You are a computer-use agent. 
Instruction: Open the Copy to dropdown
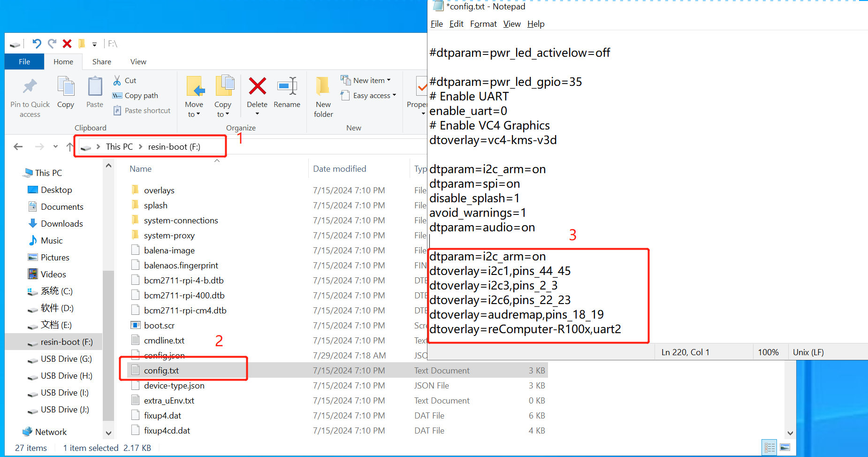pyautogui.click(x=223, y=109)
